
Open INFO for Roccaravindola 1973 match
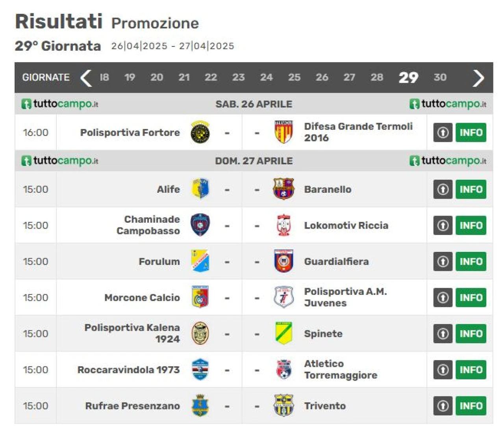point(471,370)
